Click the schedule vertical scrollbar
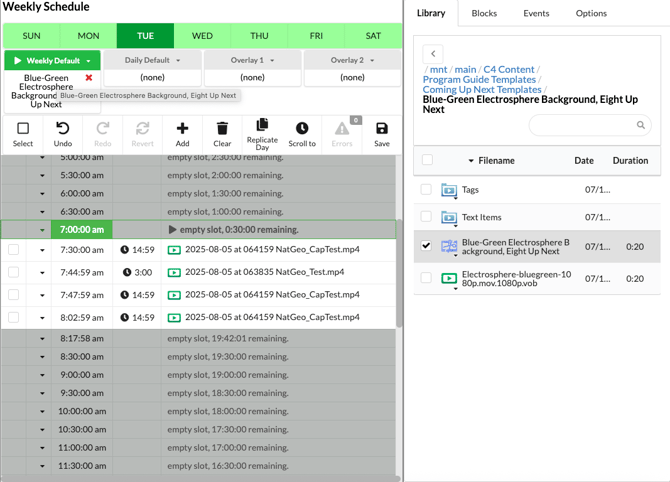The height and width of the screenshot is (482, 670). (x=399, y=273)
